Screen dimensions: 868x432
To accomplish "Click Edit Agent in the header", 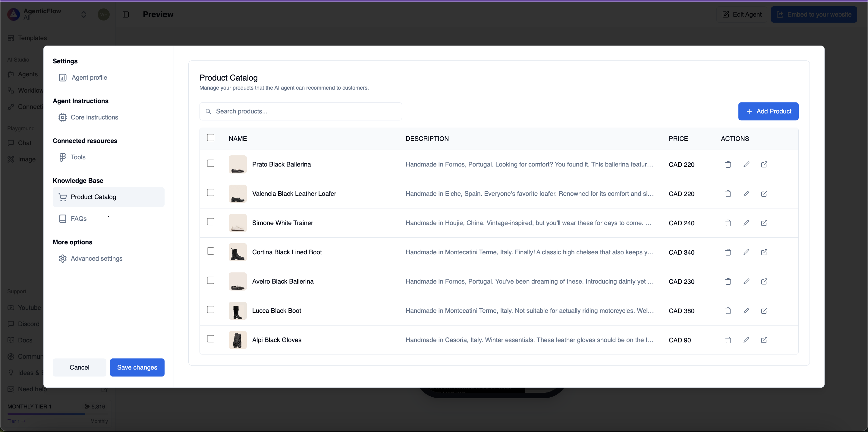I will [742, 14].
